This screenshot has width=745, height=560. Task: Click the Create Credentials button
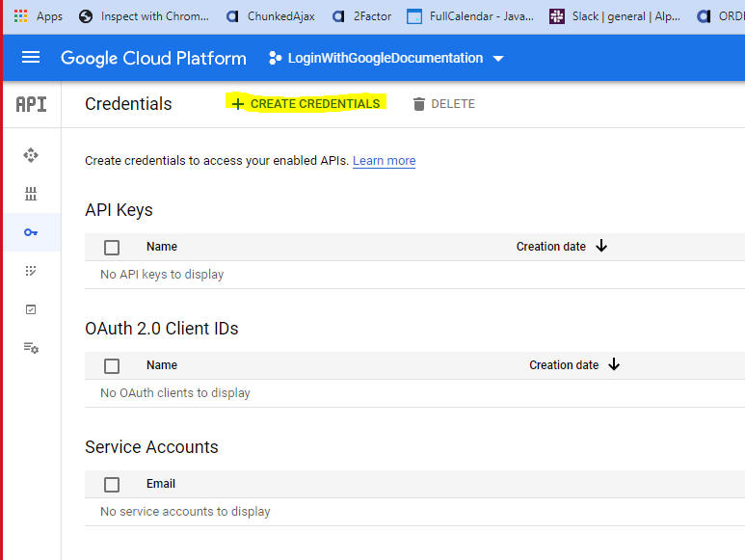point(306,103)
